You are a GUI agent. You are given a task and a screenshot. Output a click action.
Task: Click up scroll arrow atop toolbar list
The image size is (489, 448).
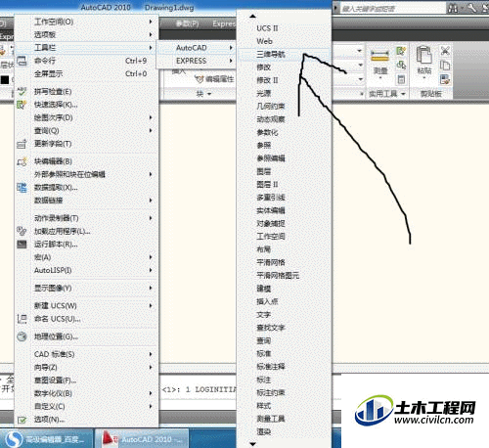pos(252,16)
